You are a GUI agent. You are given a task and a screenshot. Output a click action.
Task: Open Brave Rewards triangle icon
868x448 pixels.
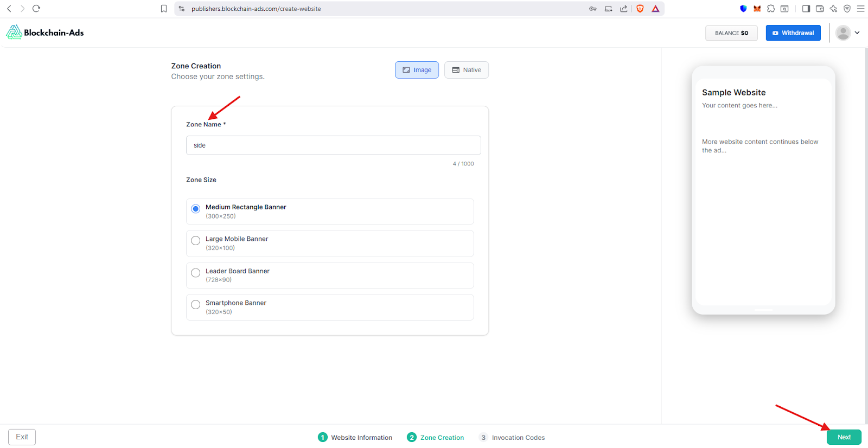[x=655, y=9]
